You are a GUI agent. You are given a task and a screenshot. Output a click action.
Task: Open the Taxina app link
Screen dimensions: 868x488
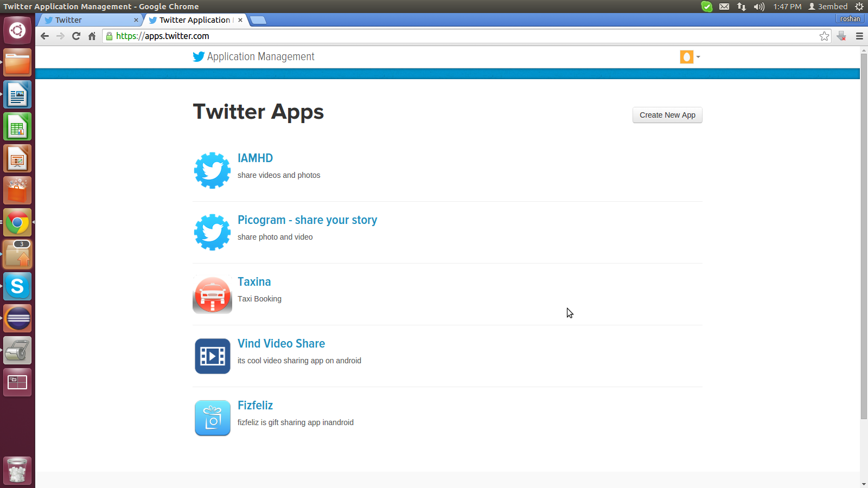(x=254, y=281)
